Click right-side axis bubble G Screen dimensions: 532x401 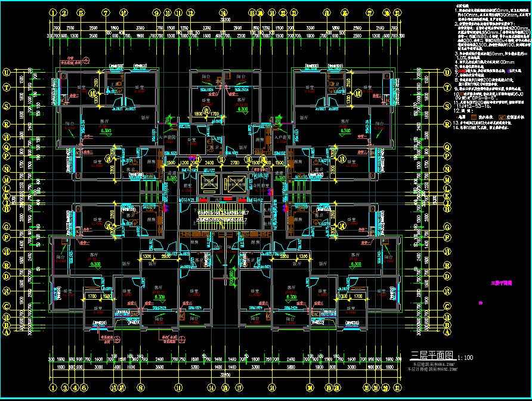[x=447, y=226]
